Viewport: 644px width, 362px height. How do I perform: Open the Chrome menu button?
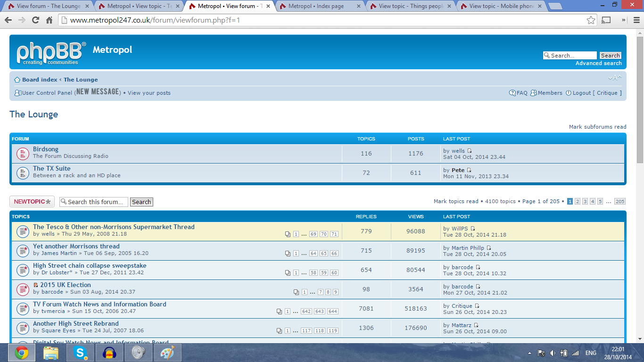click(636, 20)
